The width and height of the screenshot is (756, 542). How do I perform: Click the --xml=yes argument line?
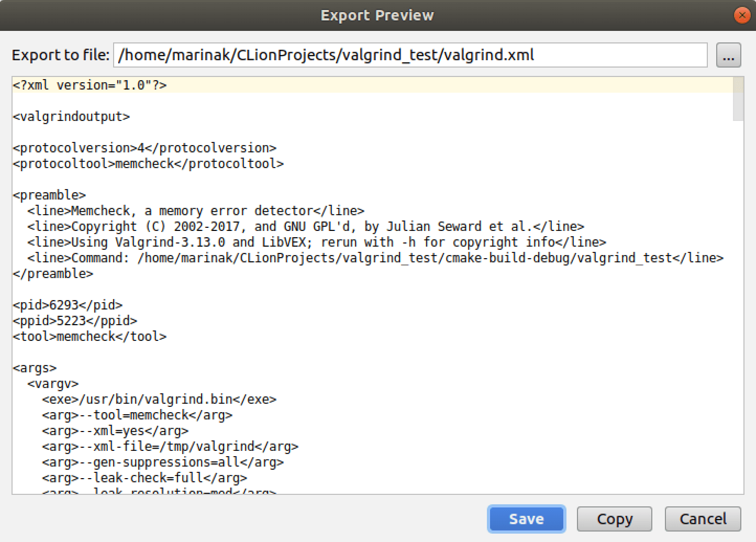pyautogui.click(x=115, y=430)
